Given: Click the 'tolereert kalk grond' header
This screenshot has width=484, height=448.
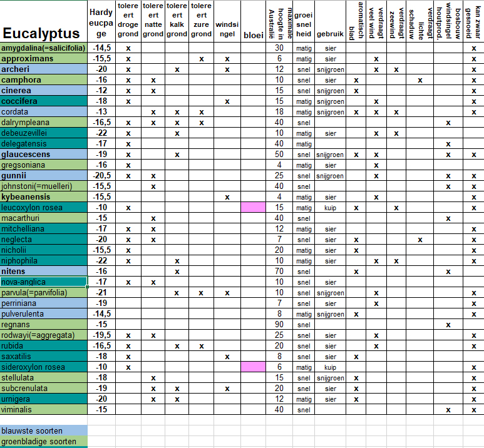Looking at the screenshot, I should (177, 21).
